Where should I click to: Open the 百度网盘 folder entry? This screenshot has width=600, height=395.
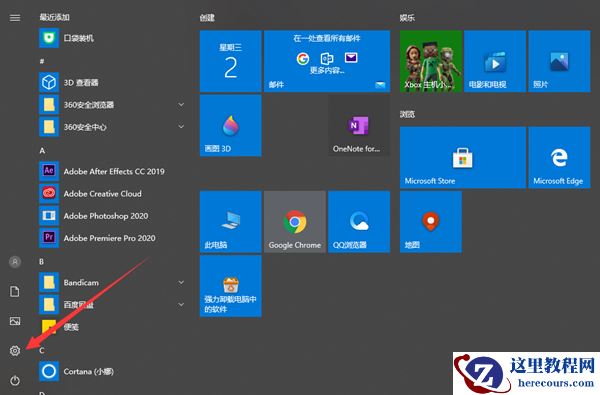click(111, 305)
